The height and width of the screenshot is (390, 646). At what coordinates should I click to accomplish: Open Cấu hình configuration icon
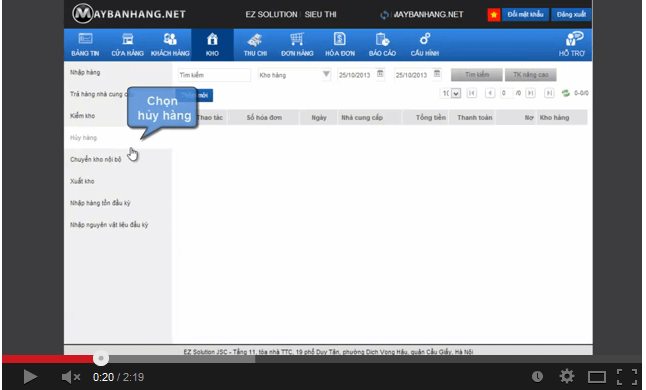(425, 39)
